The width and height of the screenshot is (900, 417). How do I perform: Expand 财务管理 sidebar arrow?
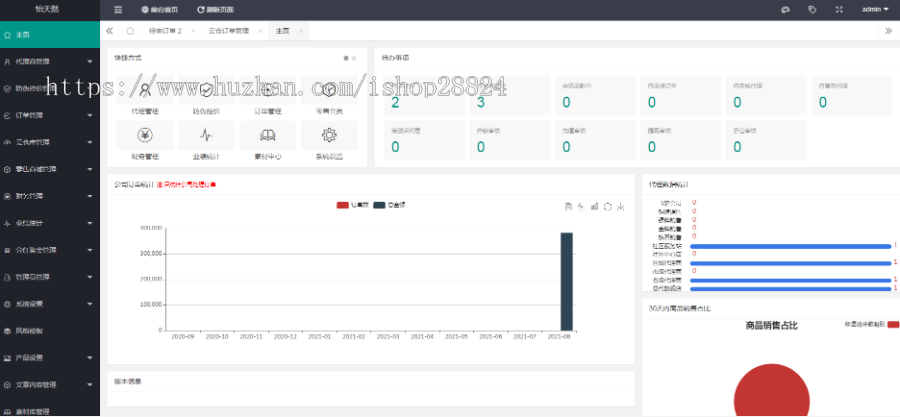pyautogui.click(x=90, y=196)
